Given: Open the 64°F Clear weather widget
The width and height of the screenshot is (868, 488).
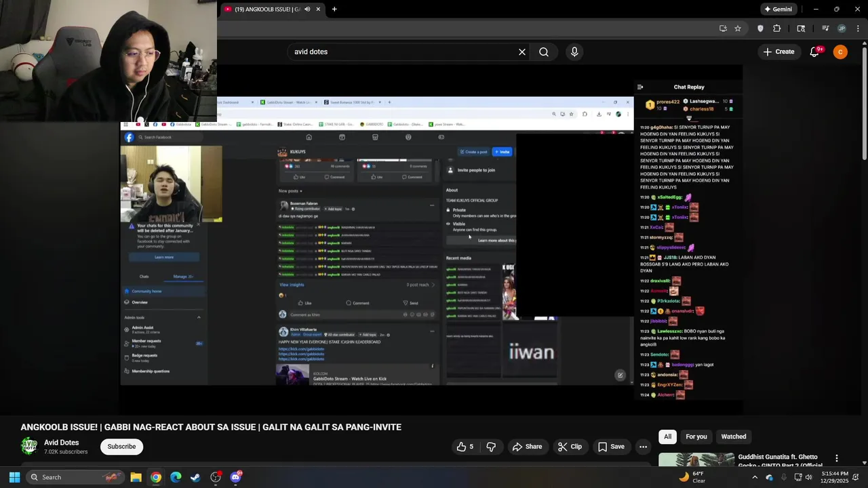Looking at the screenshot, I should [x=693, y=477].
